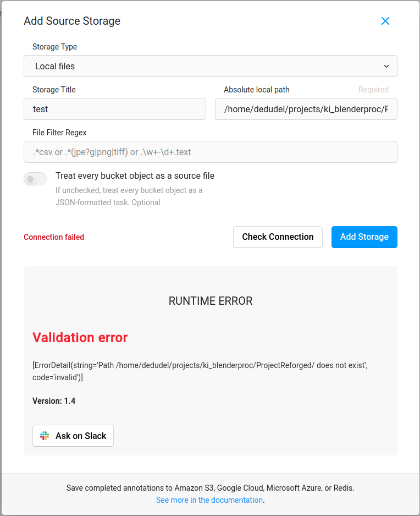Disable "Treat every bucket object as a source file"
The width and height of the screenshot is (420, 516).
tap(35, 178)
